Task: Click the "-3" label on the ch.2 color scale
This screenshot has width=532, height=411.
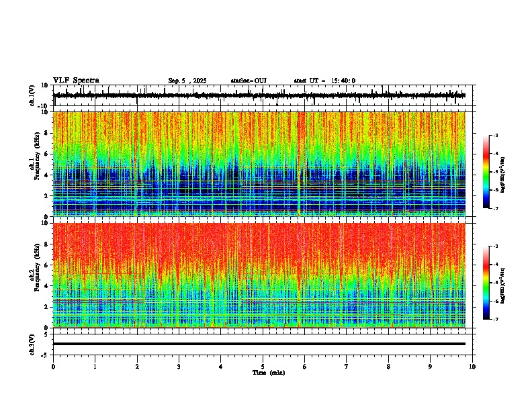Action: tap(495, 246)
